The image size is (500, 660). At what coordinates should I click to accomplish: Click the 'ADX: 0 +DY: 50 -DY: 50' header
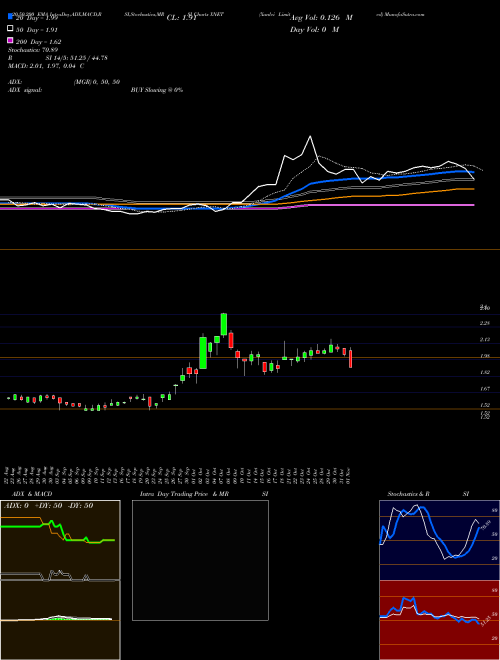tap(48, 505)
